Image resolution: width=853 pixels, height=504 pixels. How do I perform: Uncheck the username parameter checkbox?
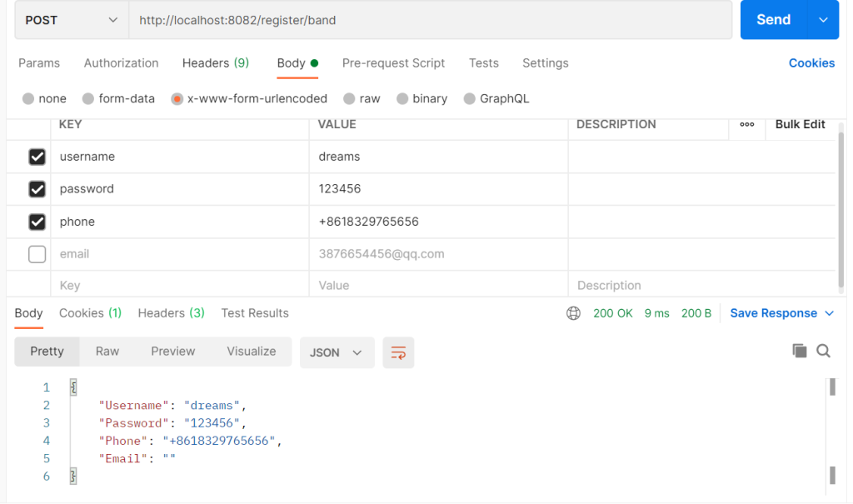tap(37, 157)
